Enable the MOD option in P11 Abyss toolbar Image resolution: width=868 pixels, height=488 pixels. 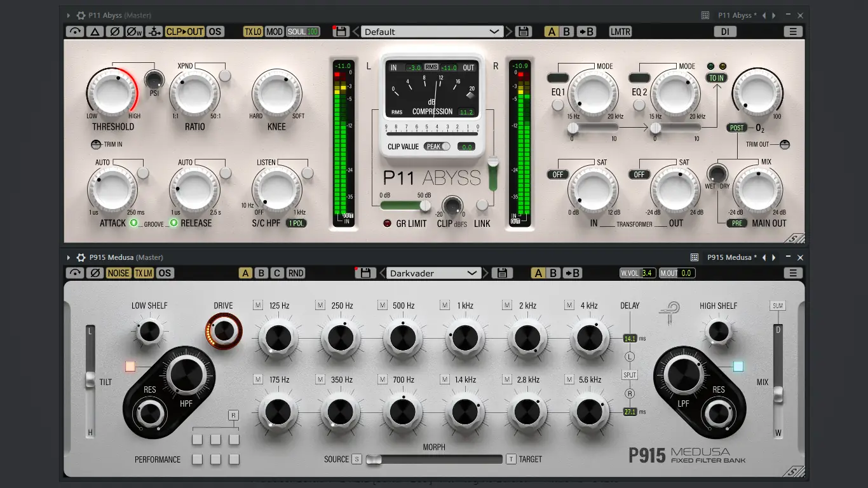pos(273,30)
